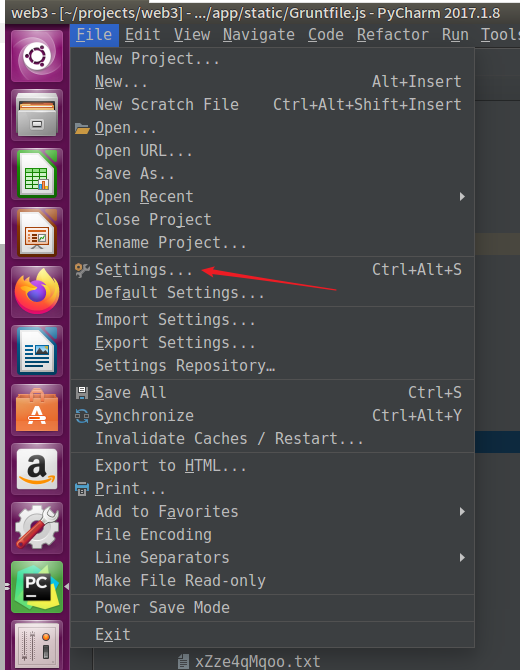The image size is (520, 670).
Task: Toggle Power Save Mode
Action: click(162, 607)
